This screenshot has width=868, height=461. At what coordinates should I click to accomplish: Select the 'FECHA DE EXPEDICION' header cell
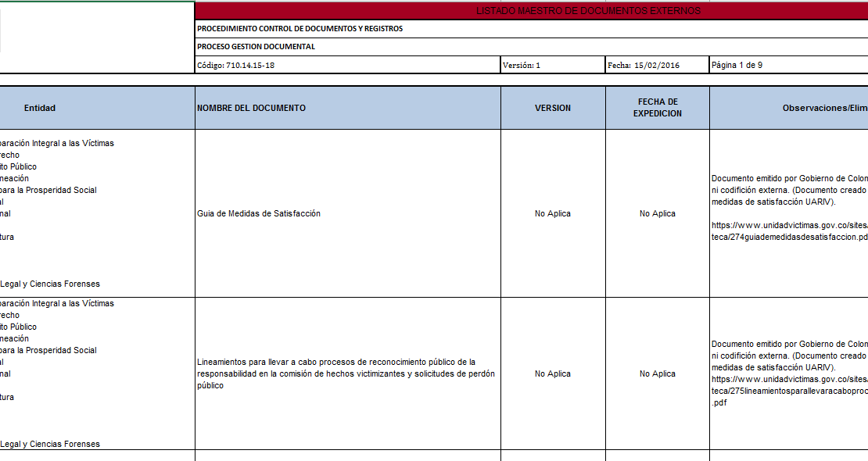[x=658, y=108]
